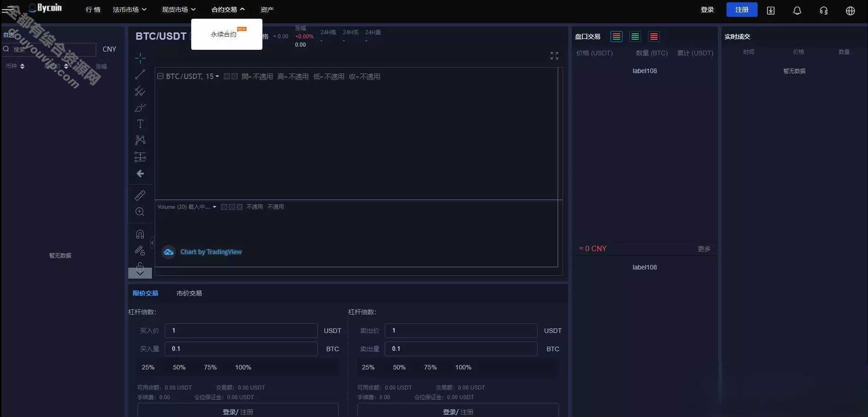Expand the 法币市场 dropdown menu
Image resolution: width=868 pixels, height=417 pixels.
[130, 10]
